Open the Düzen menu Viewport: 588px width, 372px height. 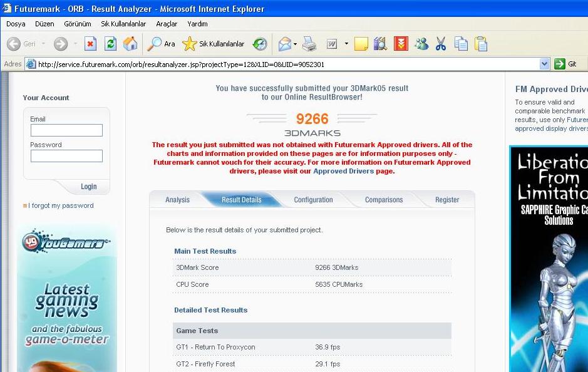tap(44, 24)
